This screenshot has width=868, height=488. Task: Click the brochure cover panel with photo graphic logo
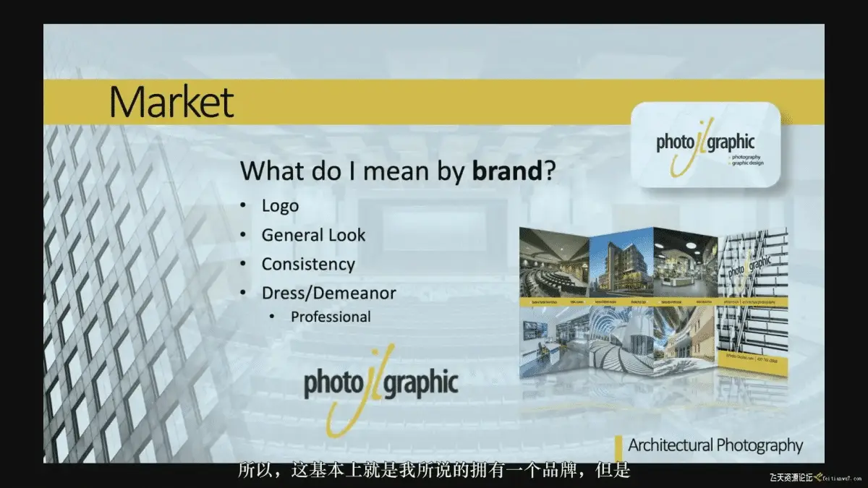point(752,304)
